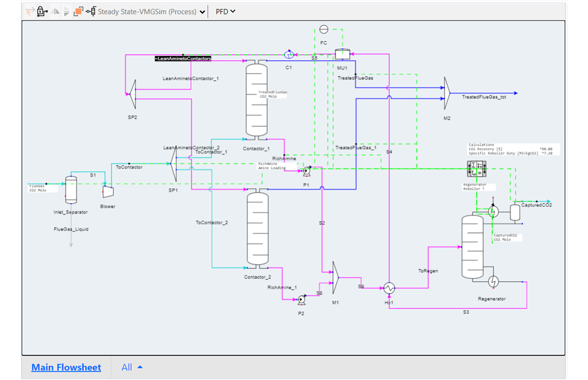
Task: Select cooler C1 on the flowsheet
Action: pos(289,54)
